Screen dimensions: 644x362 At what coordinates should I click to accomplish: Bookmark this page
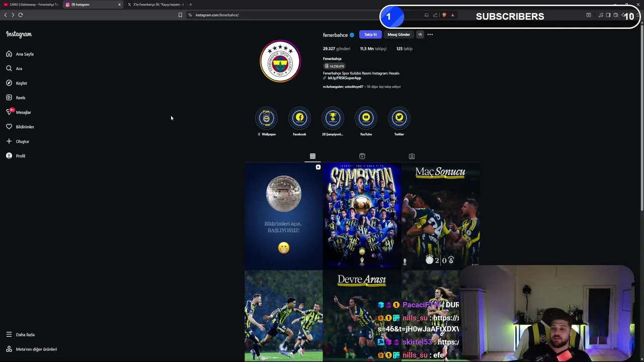(180, 15)
